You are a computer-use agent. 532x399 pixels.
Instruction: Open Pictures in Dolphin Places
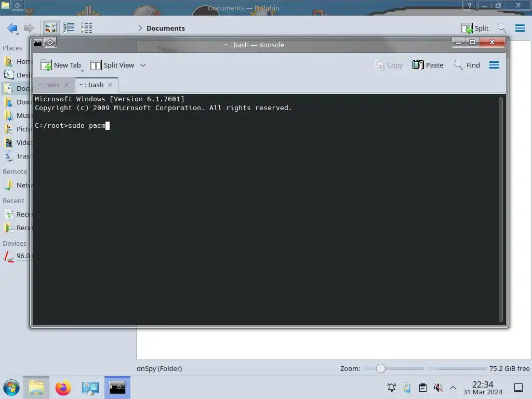click(x=16, y=129)
